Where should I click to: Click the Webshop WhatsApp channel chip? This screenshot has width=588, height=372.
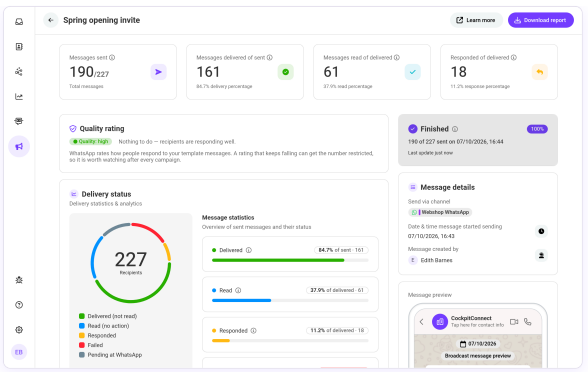point(440,212)
